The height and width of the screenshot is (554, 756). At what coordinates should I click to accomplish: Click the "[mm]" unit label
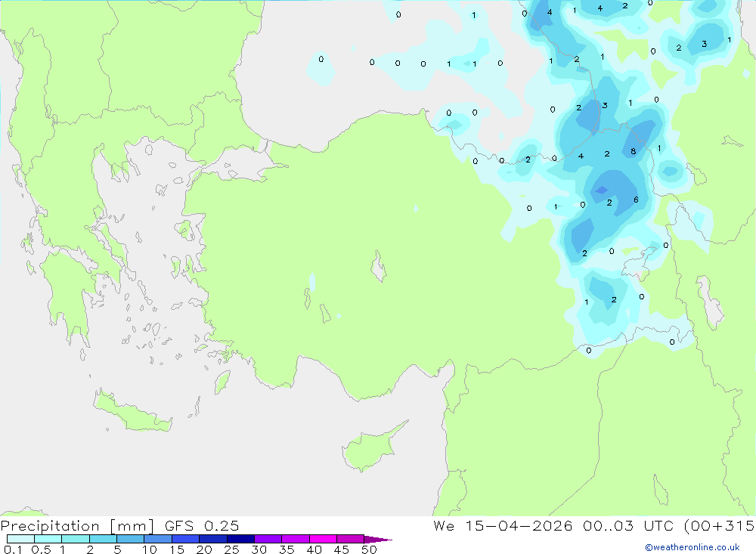132,526
